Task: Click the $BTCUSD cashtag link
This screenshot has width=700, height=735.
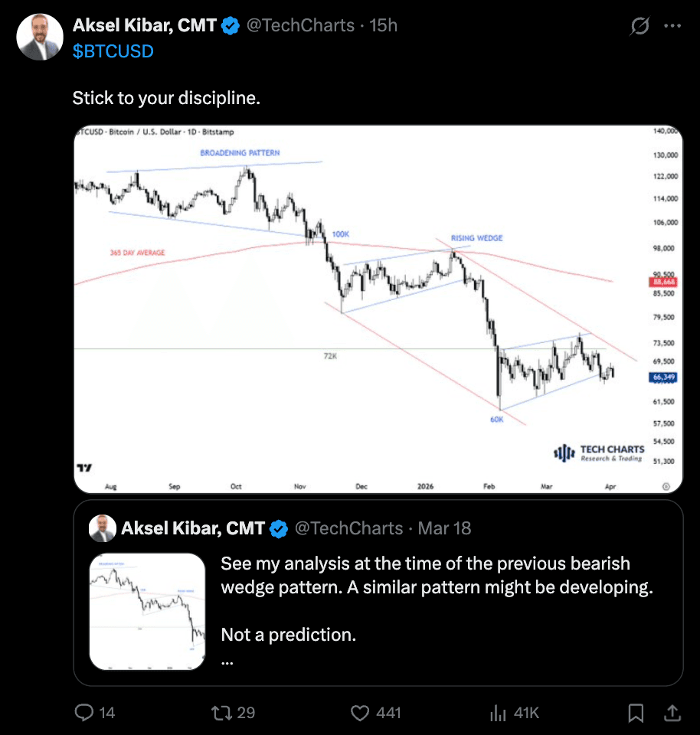Action: click(113, 51)
